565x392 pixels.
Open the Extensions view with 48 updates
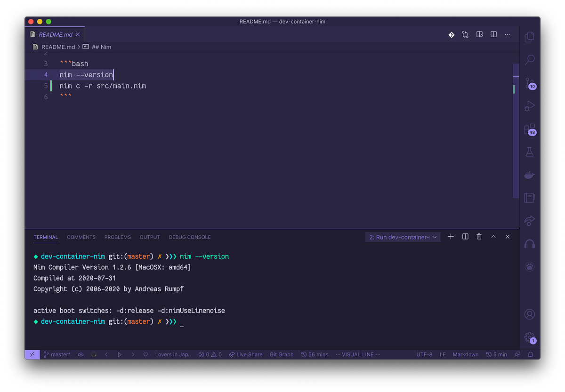point(529,129)
